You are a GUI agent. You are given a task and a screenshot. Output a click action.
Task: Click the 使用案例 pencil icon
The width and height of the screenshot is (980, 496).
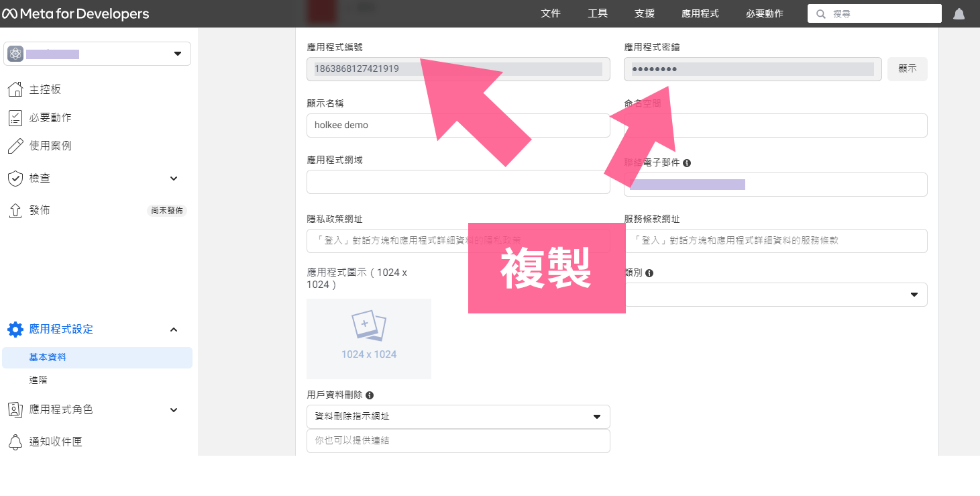coord(15,146)
